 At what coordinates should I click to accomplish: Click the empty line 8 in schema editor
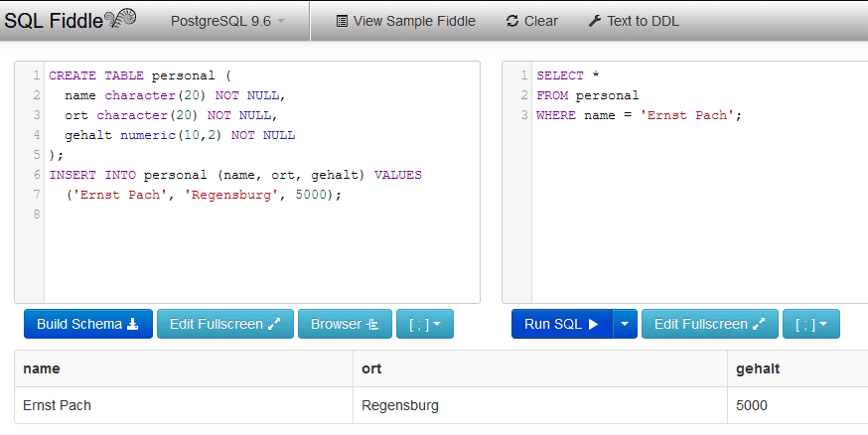[x=262, y=215]
